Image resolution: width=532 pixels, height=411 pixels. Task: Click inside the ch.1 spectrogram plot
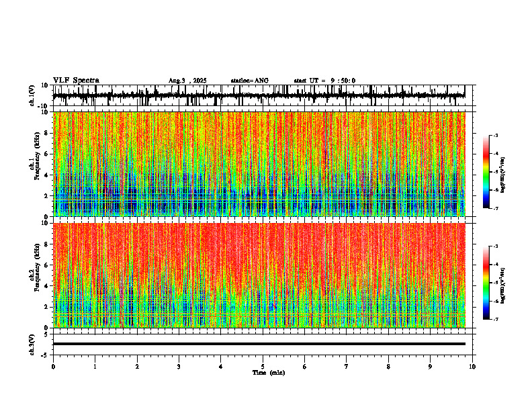pyautogui.click(x=259, y=164)
